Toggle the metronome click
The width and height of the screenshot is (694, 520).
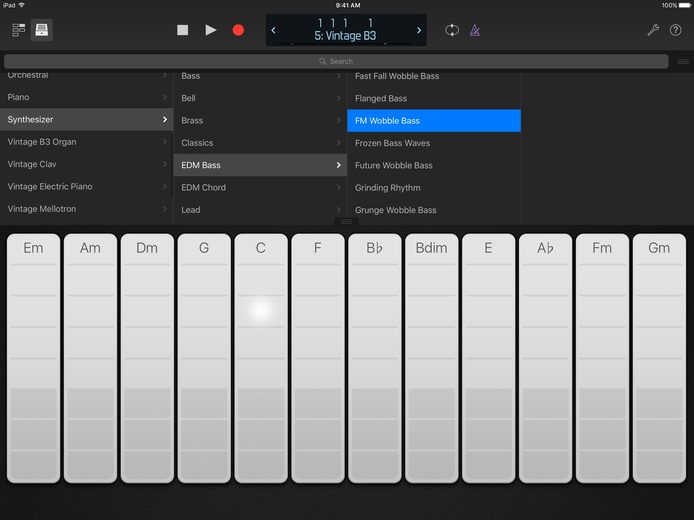[x=474, y=30]
